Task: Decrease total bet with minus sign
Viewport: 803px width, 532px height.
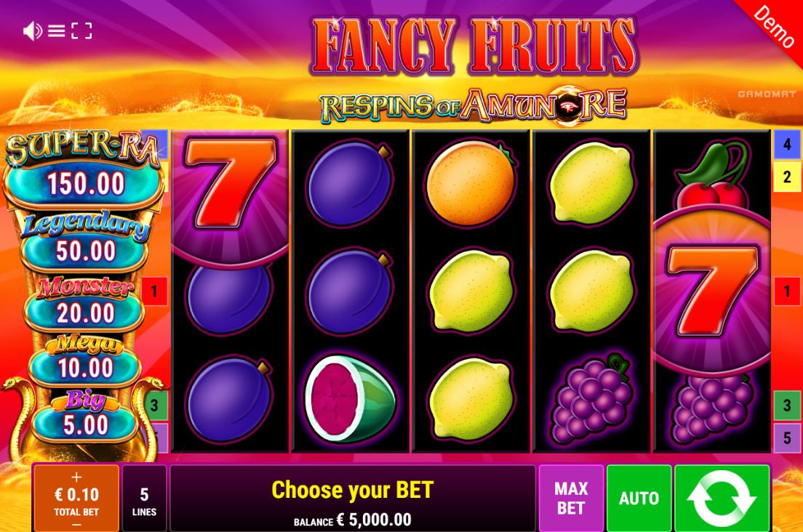Action: [76, 524]
